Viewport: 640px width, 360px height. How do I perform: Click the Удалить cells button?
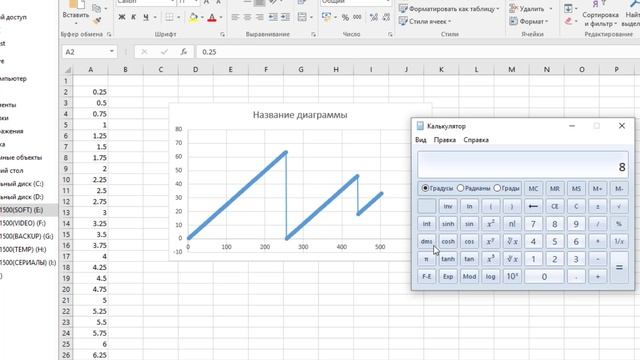coord(527,8)
